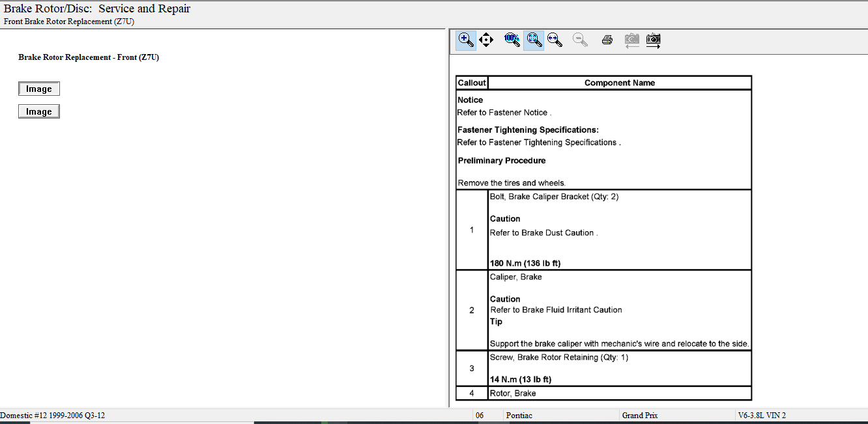This screenshot has width=868, height=424.
Task: Select the zoom in magnifier tool
Action: [465, 40]
